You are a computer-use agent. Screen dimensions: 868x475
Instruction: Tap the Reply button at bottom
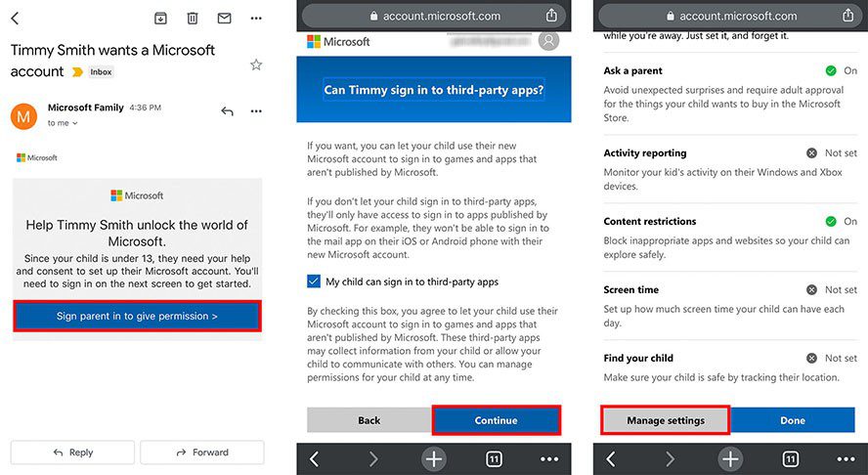(x=72, y=453)
